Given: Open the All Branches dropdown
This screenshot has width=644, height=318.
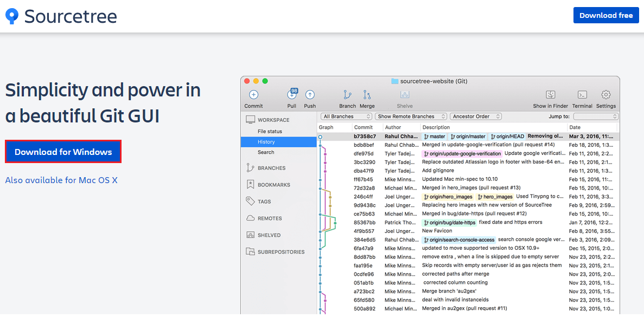Looking at the screenshot, I should click(346, 116).
